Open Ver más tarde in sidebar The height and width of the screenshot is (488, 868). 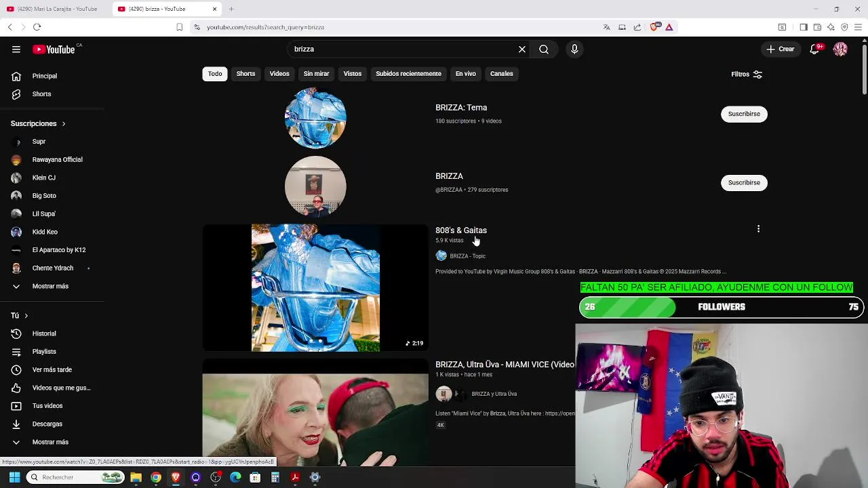[52, 369]
